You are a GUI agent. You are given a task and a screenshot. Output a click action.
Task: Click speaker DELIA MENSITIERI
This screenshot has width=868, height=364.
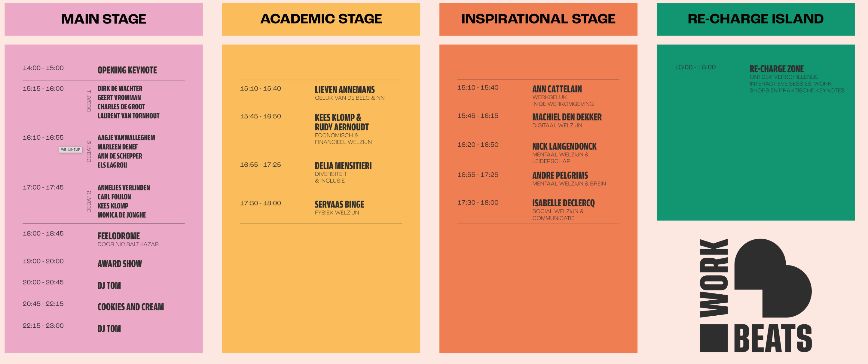pyautogui.click(x=343, y=166)
